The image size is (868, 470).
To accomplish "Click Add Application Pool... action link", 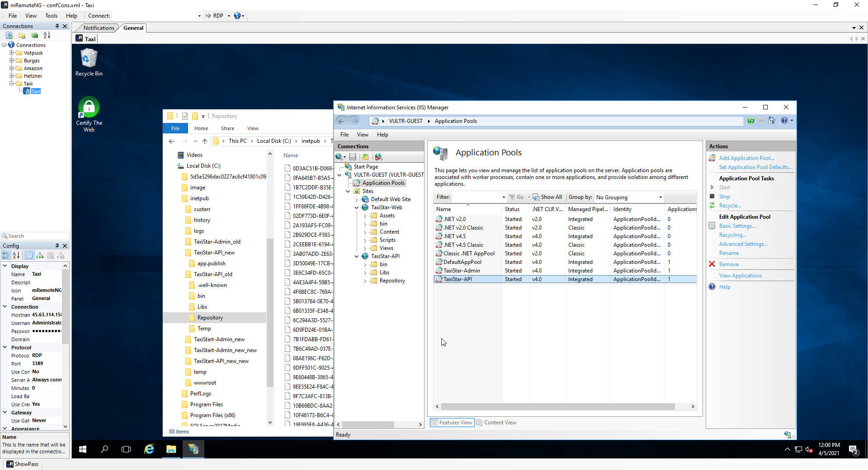I will point(746,158).
